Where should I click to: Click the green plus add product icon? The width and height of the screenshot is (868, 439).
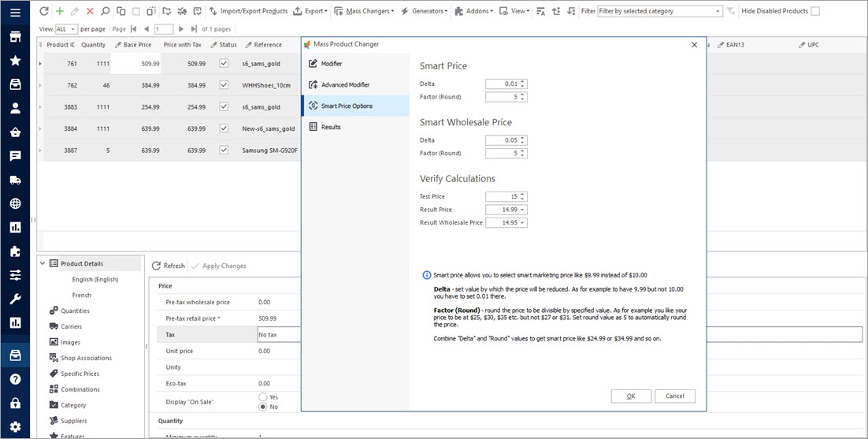point(60,10)
